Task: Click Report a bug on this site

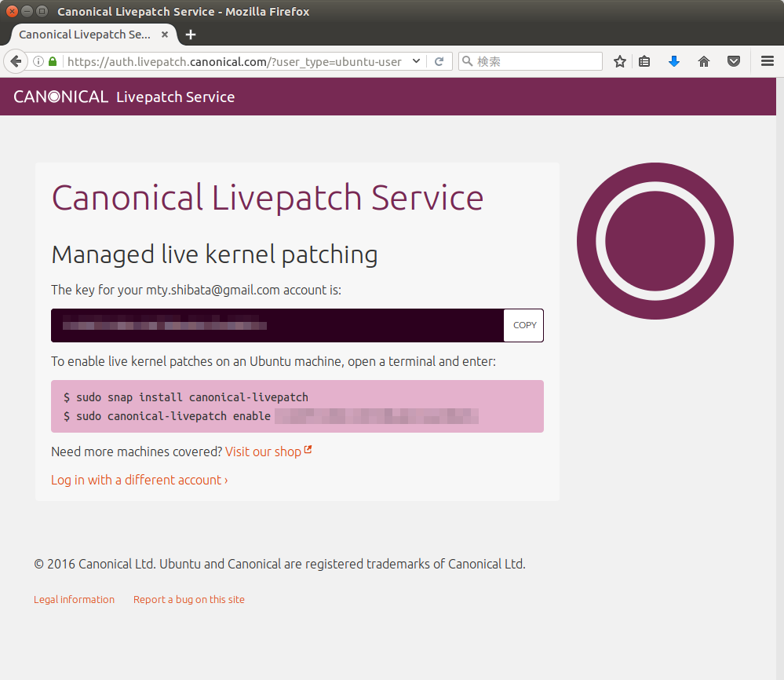Action: (189, 599)
